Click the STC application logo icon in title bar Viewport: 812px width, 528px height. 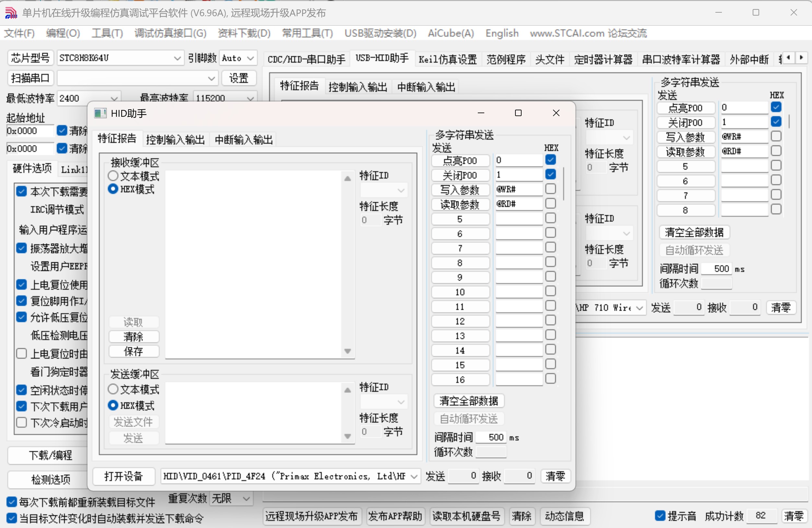pyautogui.click(x=11, y=13)
